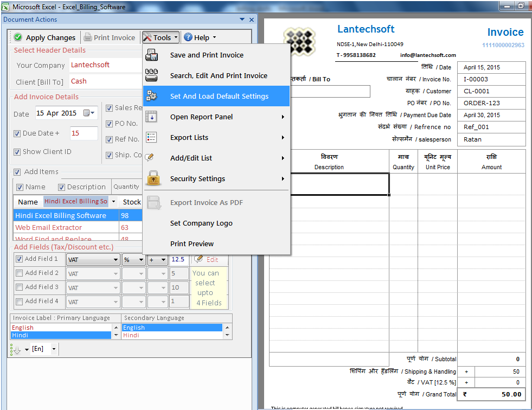Expand the Open Report Panel submenu arrow
This screenshot has height=410, width=532.
point(283,117)
